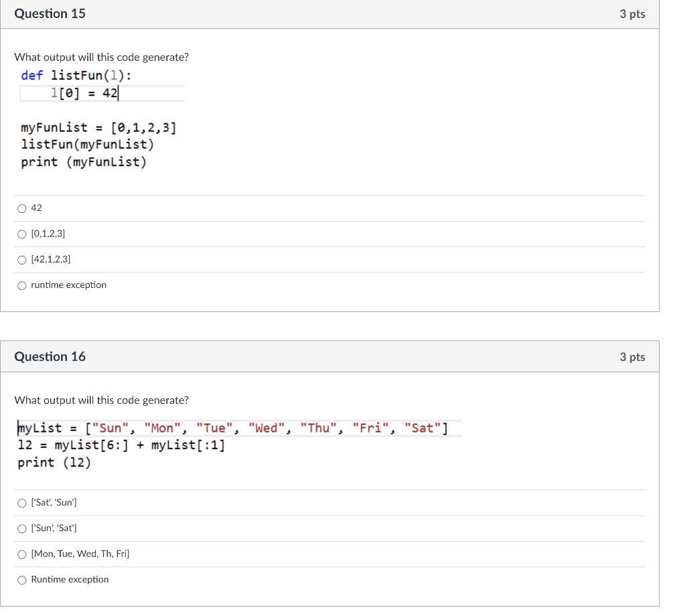Viewport: 686px width, 616px height.
Task: Select 'Runtime exception' for Question 16
Action: tap(22, 579)
